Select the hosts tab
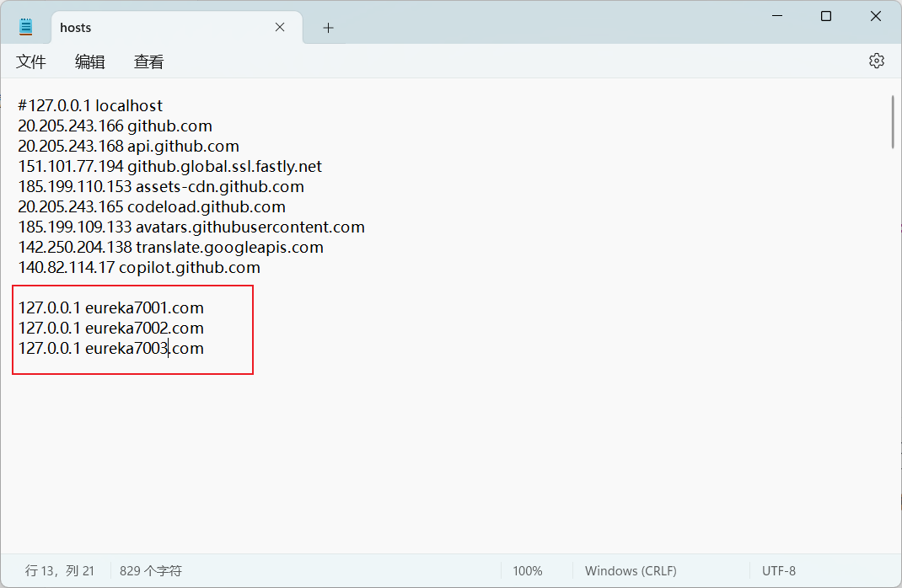The height and width of the screenshot is (588, 902). coord(152,28)
